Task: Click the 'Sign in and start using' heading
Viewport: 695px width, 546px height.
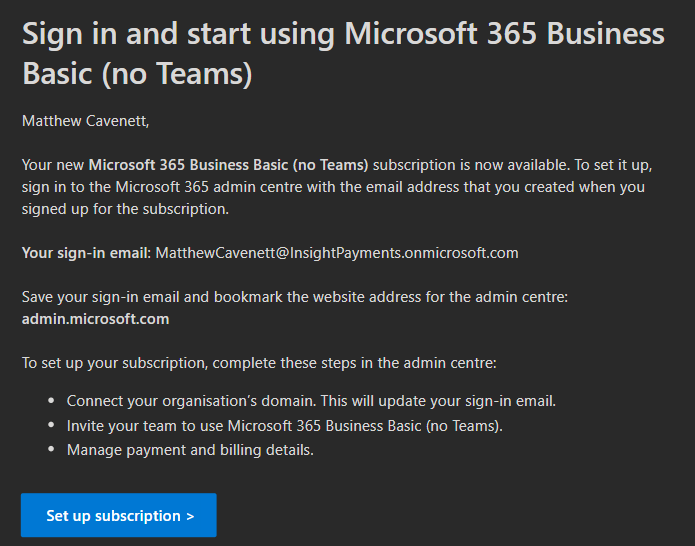Action: coord(180,33)
